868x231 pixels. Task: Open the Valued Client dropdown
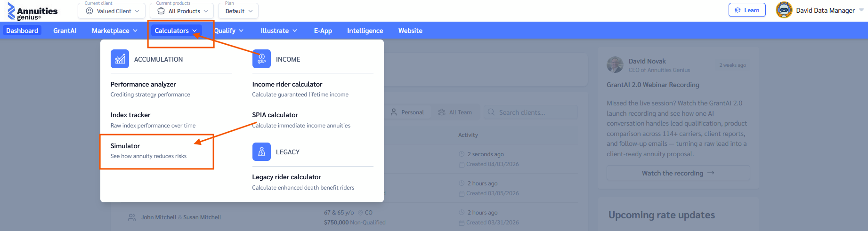pyautogui.click(x=113, y=11)
